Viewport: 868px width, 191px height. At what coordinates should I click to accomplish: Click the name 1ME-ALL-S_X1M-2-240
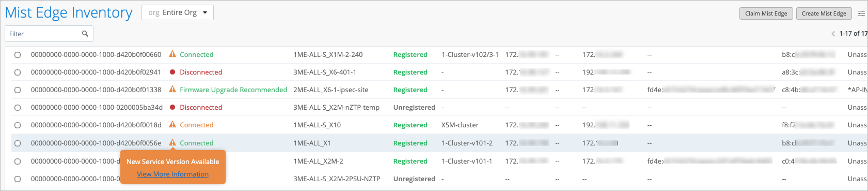pyautogui.click(x=328, y=54)
